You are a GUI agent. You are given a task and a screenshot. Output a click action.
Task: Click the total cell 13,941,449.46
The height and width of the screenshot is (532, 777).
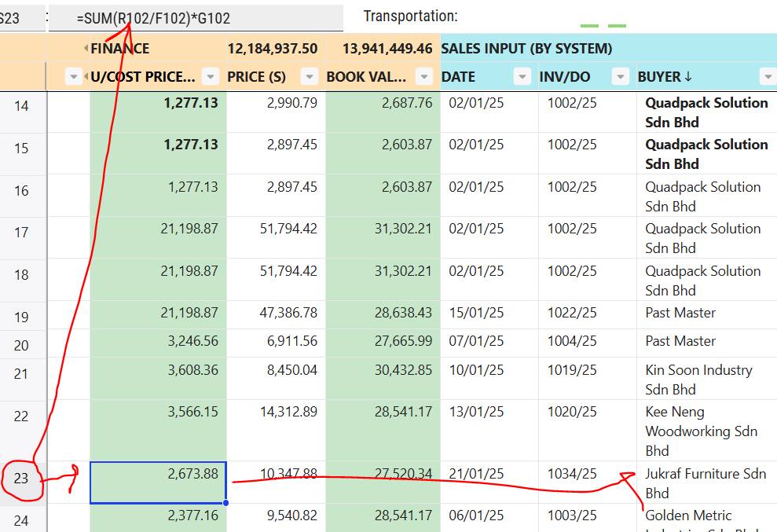click(x=383, y=48)
